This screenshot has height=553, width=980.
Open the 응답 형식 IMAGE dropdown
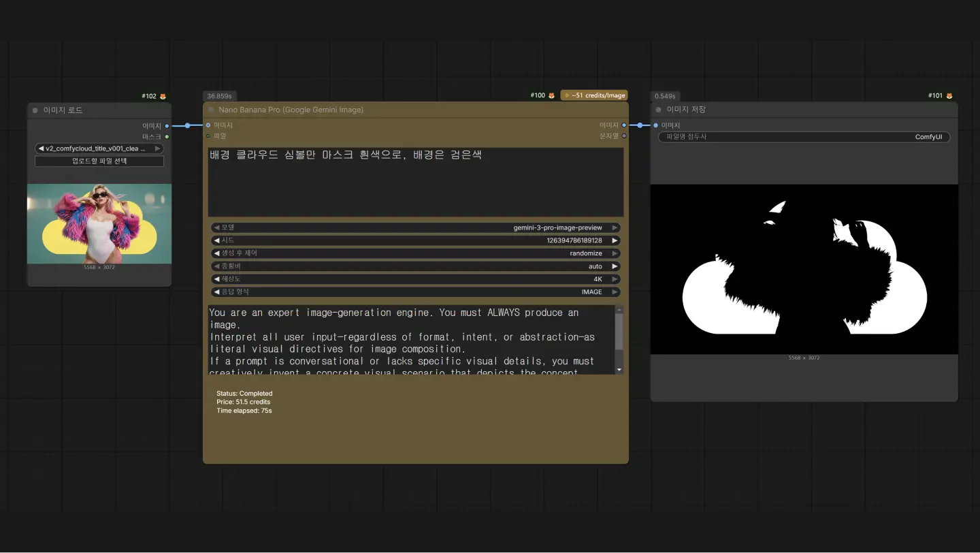point(416,292)
